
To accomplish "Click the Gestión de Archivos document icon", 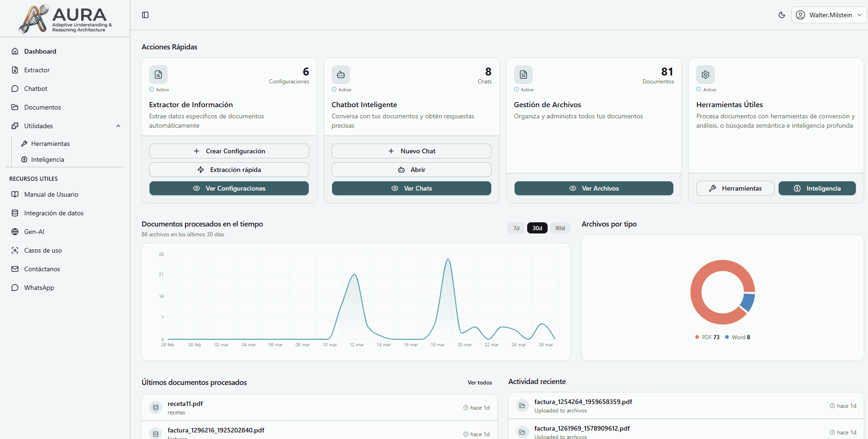I will coord(523,75).
